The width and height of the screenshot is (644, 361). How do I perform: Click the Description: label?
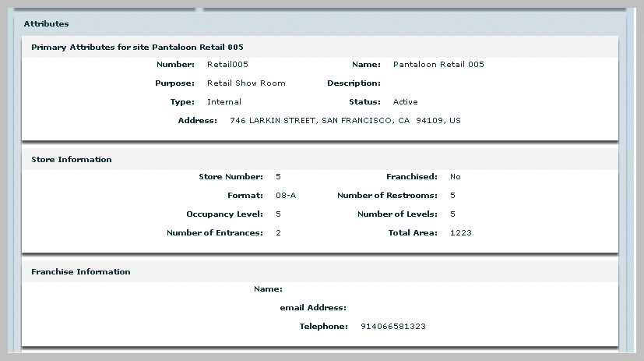354,83
